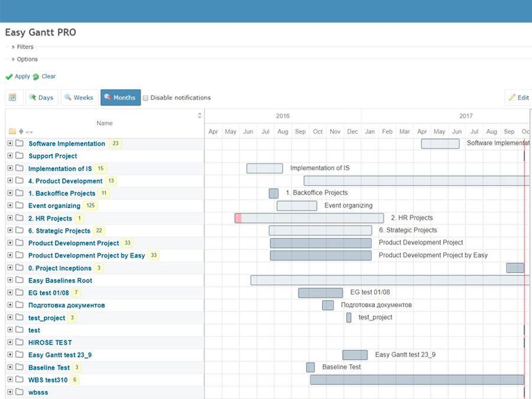Expand the 1. Backoffice Projects tree node
This screenshot has width=532, height=399.
tap(10, 193)
